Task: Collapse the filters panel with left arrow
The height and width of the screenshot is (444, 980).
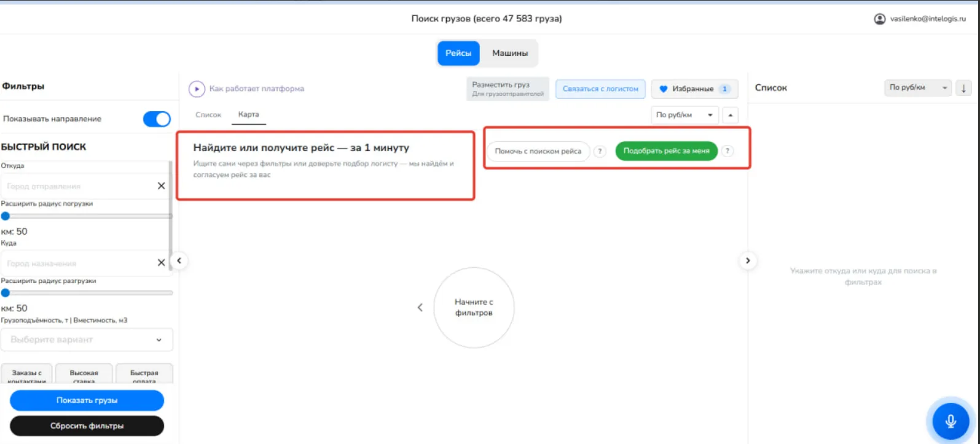Action: coord(179,260)
